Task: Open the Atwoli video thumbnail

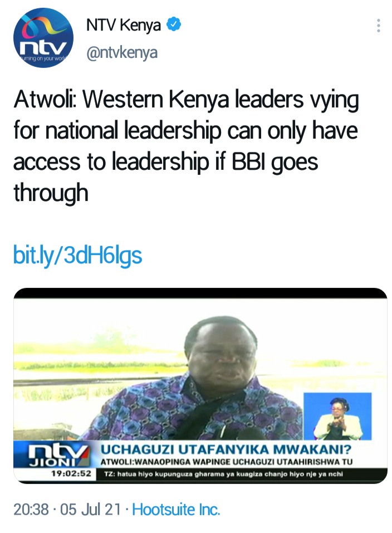Action: [200, 385]
